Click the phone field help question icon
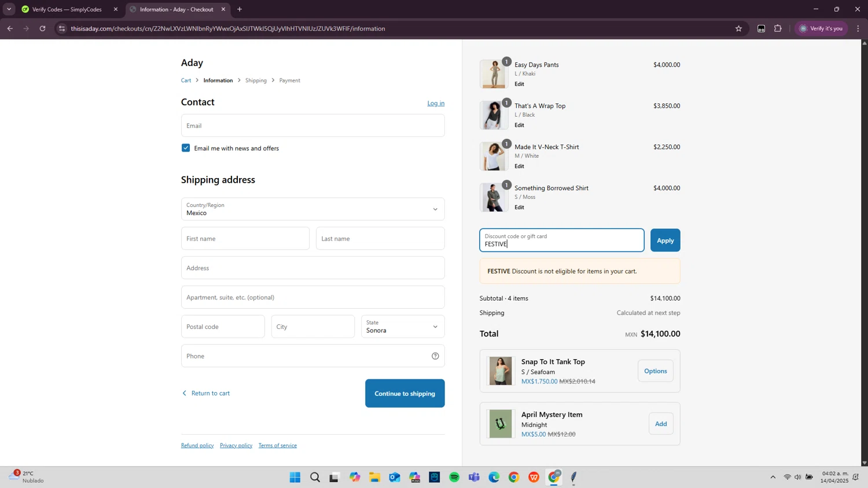The width and height of the screenshot is (868, 488). [435, 356]
